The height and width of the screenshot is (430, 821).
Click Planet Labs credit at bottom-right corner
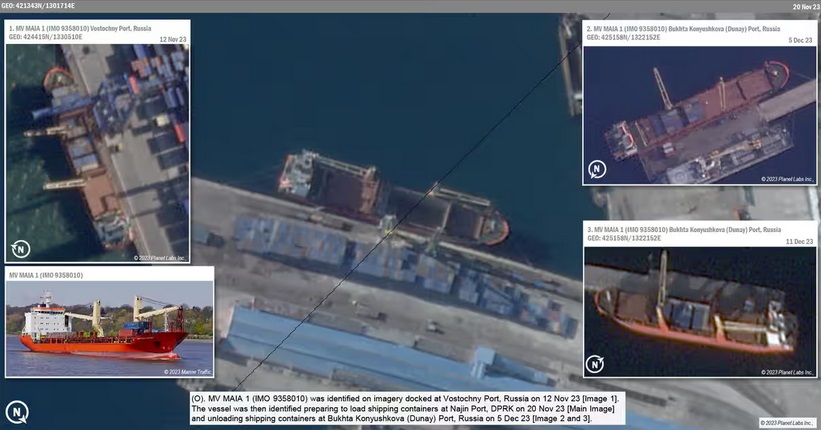[787, 422]
